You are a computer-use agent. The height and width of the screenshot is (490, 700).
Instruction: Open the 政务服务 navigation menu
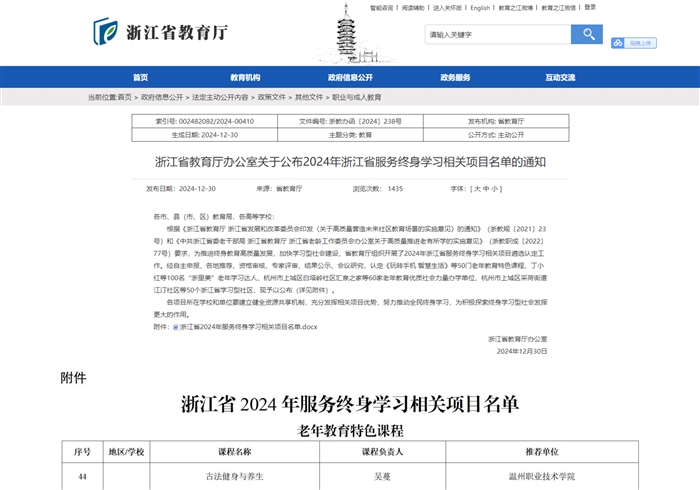[x=455, y=77]
